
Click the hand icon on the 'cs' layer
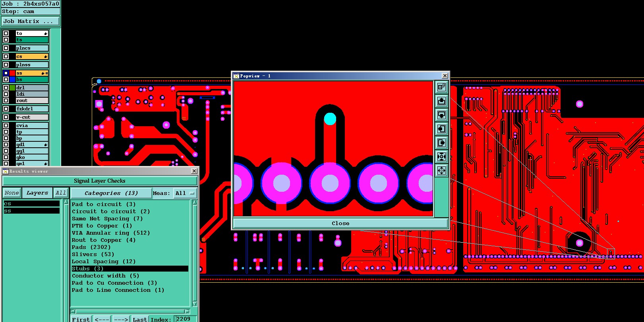click(46, 56)
